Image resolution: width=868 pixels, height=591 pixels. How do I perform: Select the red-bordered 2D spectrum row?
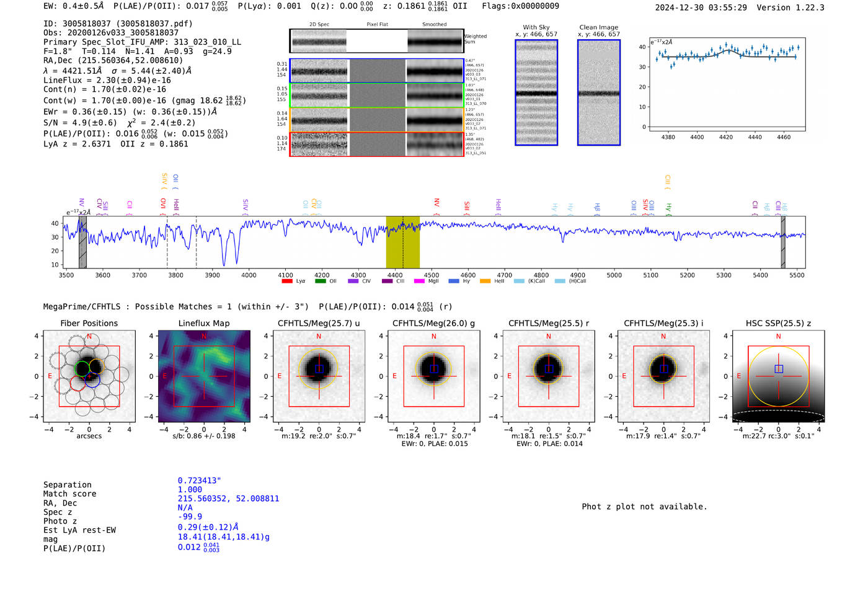tap(377, 144)
